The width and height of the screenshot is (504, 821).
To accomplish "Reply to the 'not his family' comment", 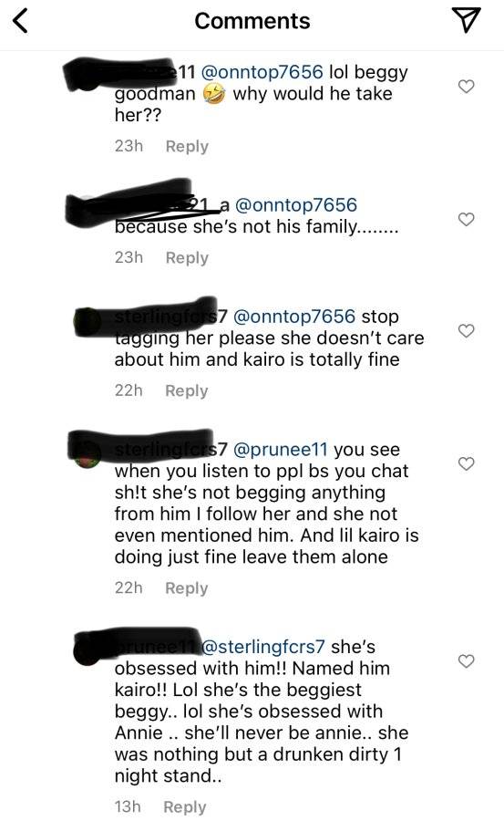I will [187, 257].
